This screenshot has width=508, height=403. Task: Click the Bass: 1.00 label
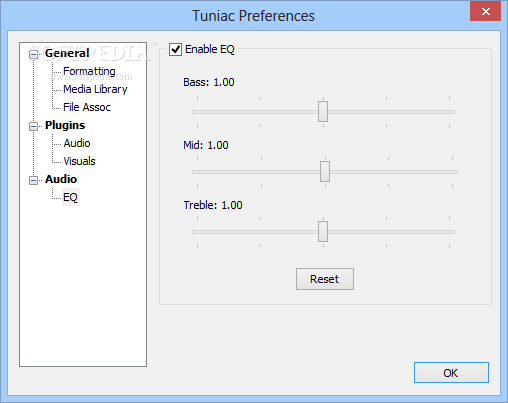[x=209, y=82]
